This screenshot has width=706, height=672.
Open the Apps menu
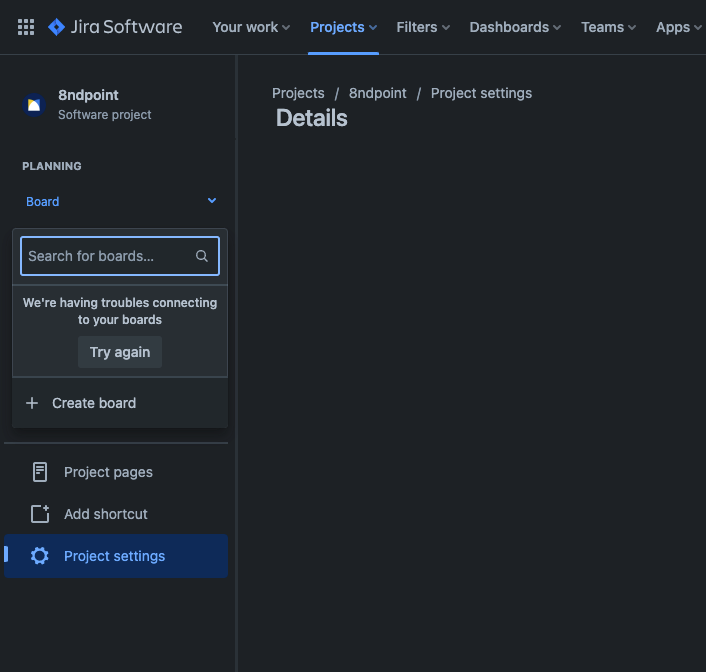679,27
